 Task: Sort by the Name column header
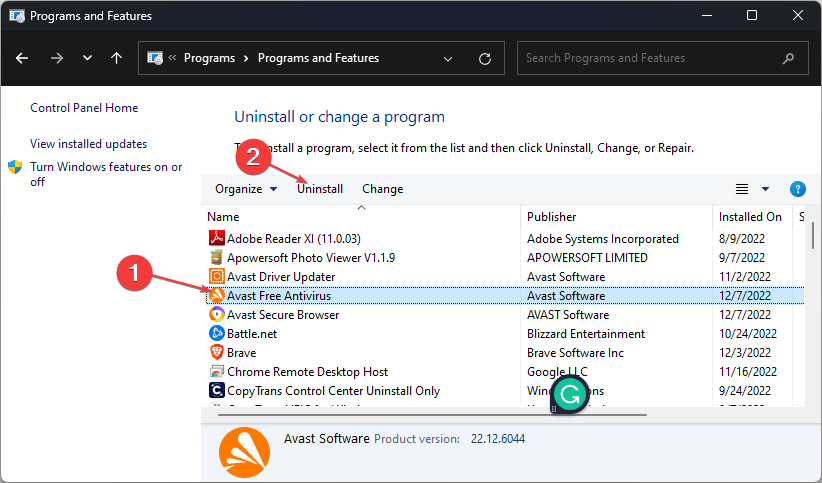[x=223, y=217]
